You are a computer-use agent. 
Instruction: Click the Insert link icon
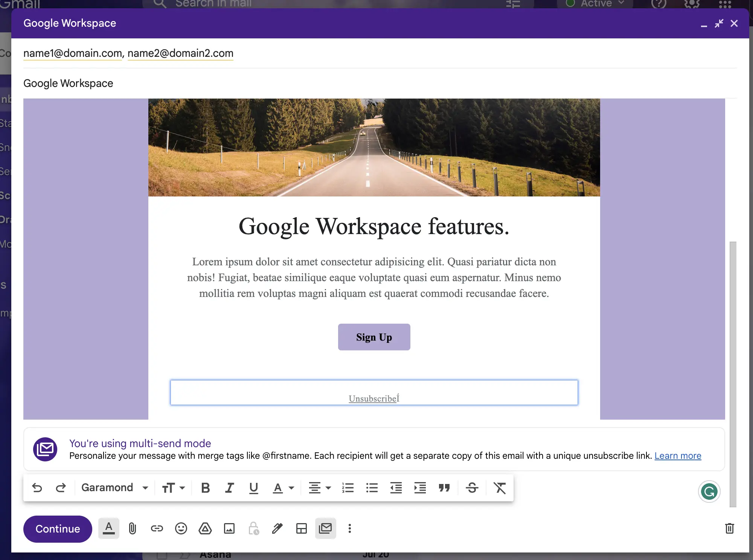click(x=156, y=528)
